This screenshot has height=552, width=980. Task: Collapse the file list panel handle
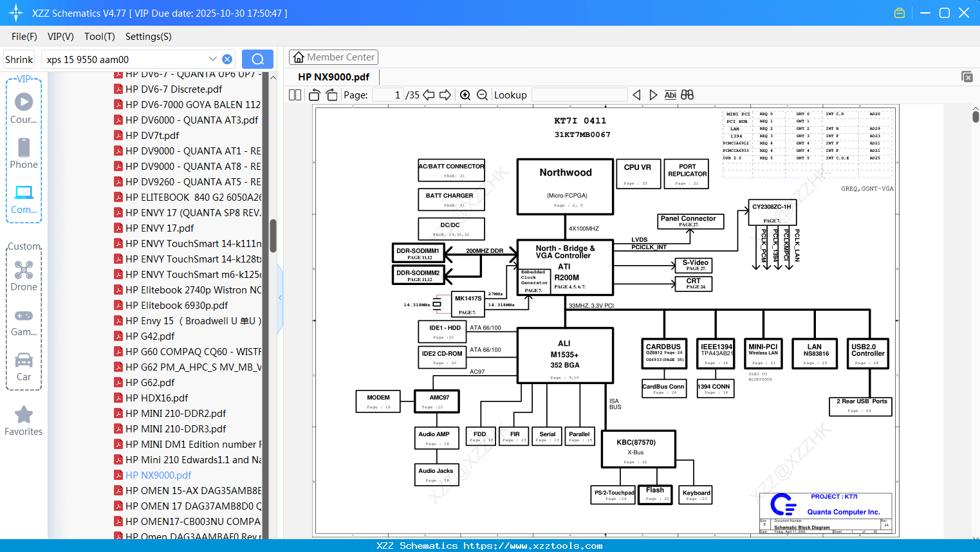coord(280,297)
